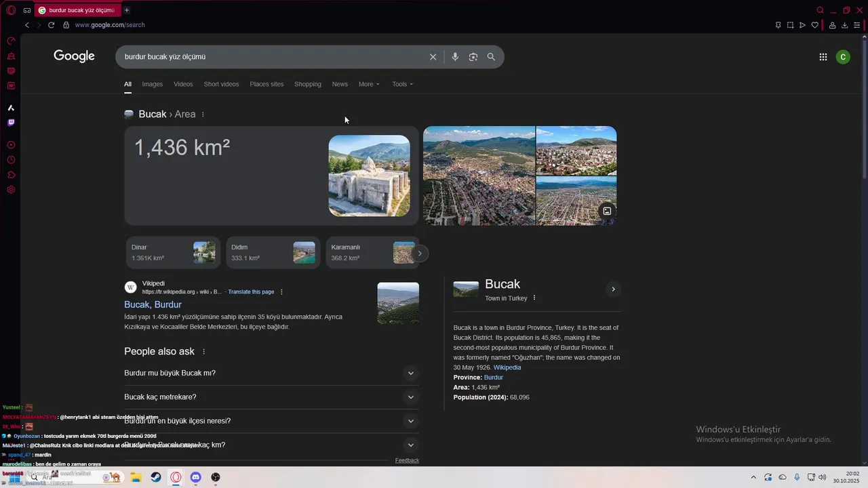
Task: Submit search with magnifier icon
Action: click(x=491, y=57)
